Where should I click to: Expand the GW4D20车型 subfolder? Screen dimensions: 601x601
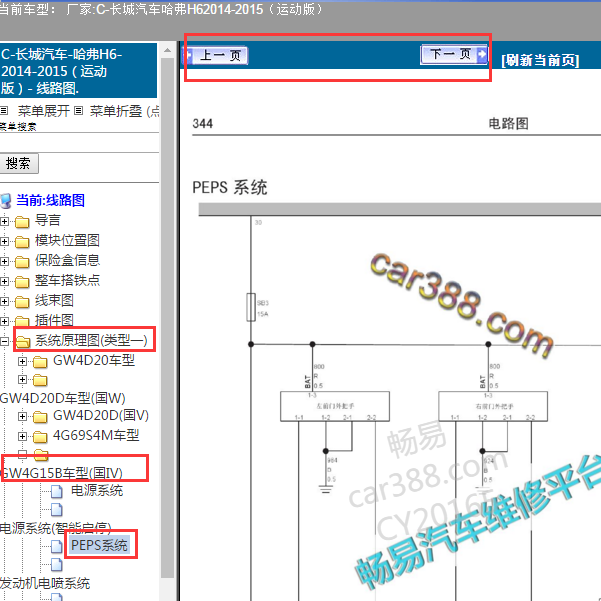[x=23, y=361]
